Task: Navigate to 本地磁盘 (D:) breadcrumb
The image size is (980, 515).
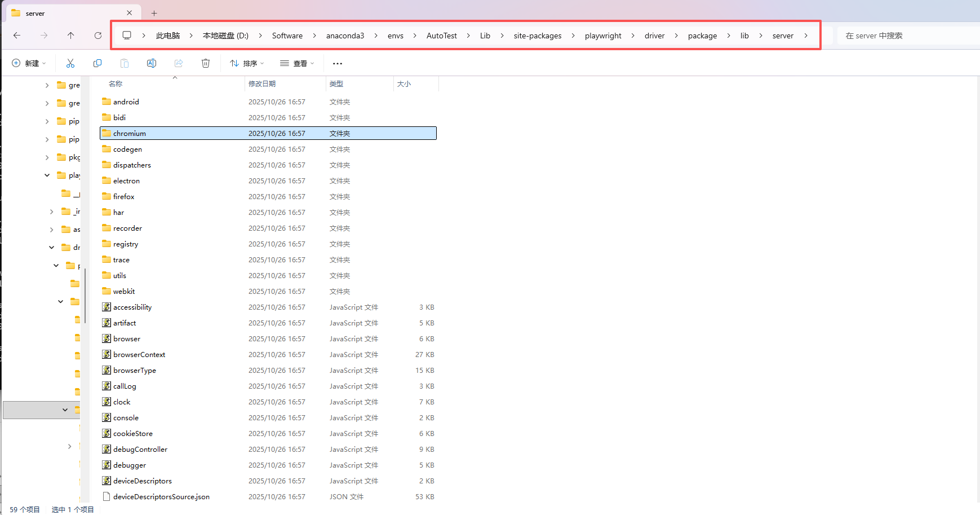Action: click(x=225, y=36)
